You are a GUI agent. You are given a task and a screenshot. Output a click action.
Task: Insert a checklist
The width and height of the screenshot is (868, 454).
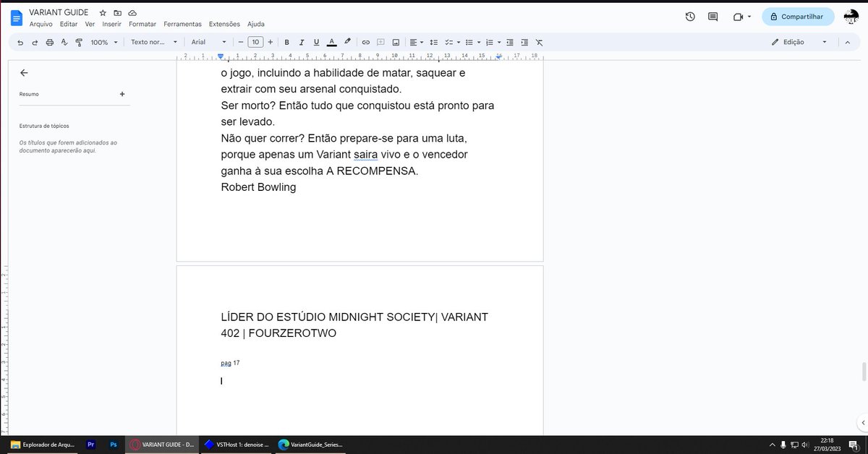pyautogui.click(x=449, y=42)
